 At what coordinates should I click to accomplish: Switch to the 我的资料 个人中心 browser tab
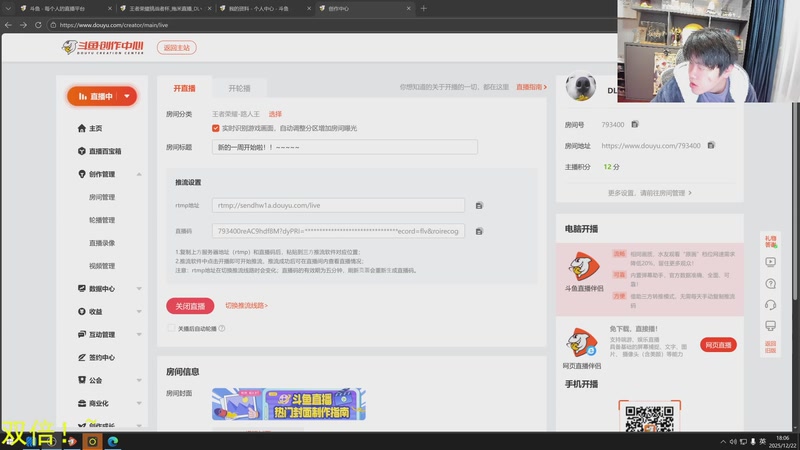click(x=264, y=8)
